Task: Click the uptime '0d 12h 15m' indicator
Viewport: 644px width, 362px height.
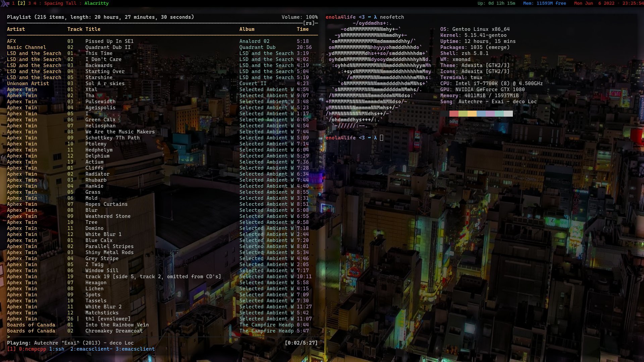Action: (x=496, y=3)
